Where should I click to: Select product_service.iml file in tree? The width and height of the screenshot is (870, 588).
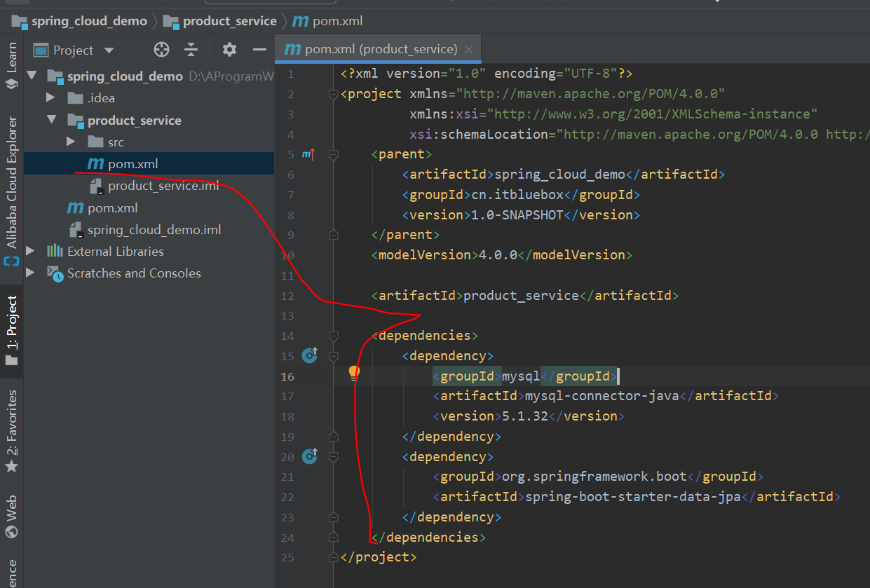coord(163,186)
